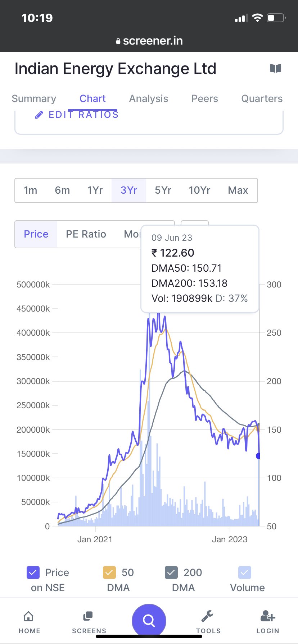Click the D: 37% delivery value
Viewport: 298px width, 644px height.
(231, 298)
